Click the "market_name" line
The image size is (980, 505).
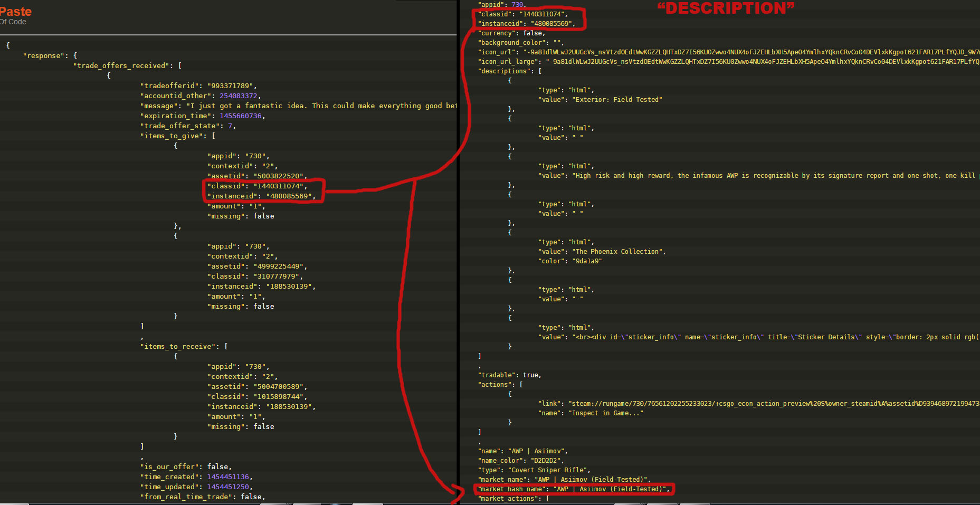[564, 479]
